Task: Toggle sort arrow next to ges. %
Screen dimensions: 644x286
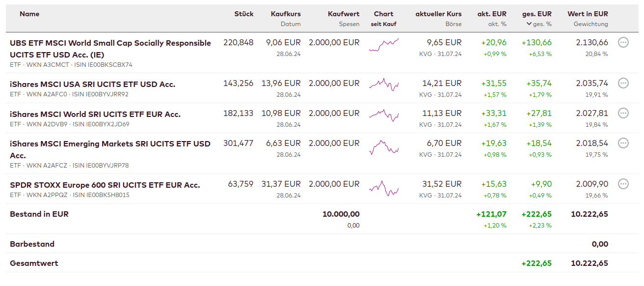Action: click(529, 24)
